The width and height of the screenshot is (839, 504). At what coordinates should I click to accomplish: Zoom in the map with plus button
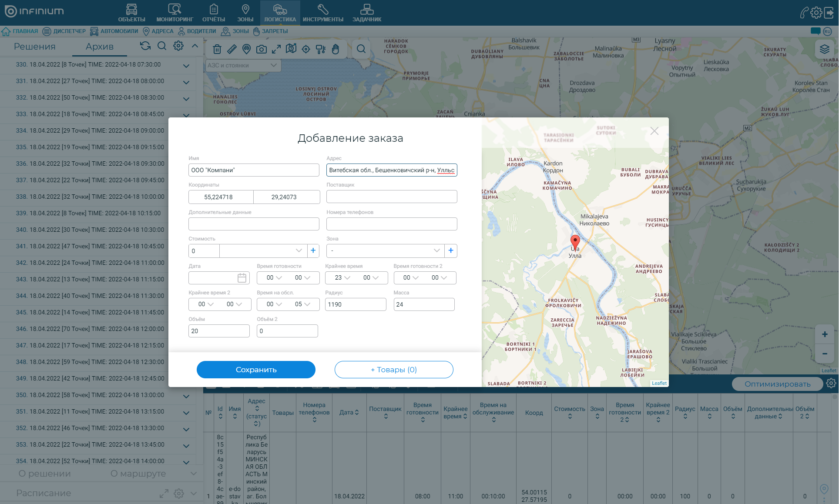coord(824,334)
